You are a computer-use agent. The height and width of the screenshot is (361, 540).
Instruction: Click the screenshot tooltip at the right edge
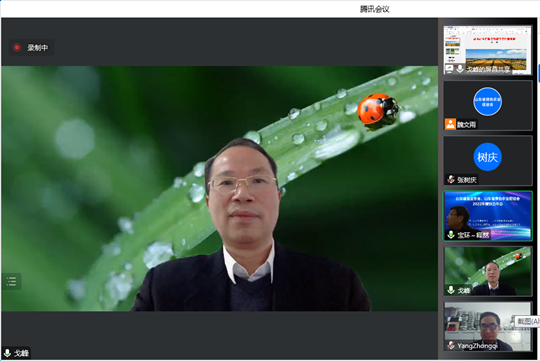click(527, 321)
